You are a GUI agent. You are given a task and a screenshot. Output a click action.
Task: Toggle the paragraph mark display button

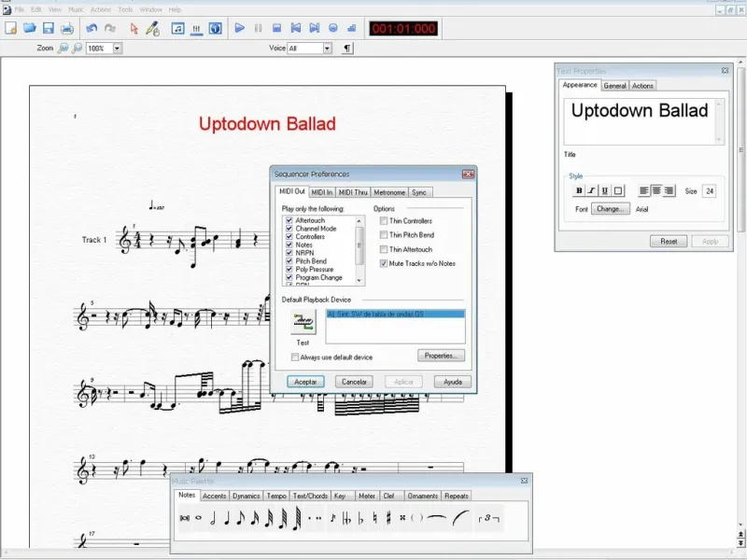pos(347,49)
